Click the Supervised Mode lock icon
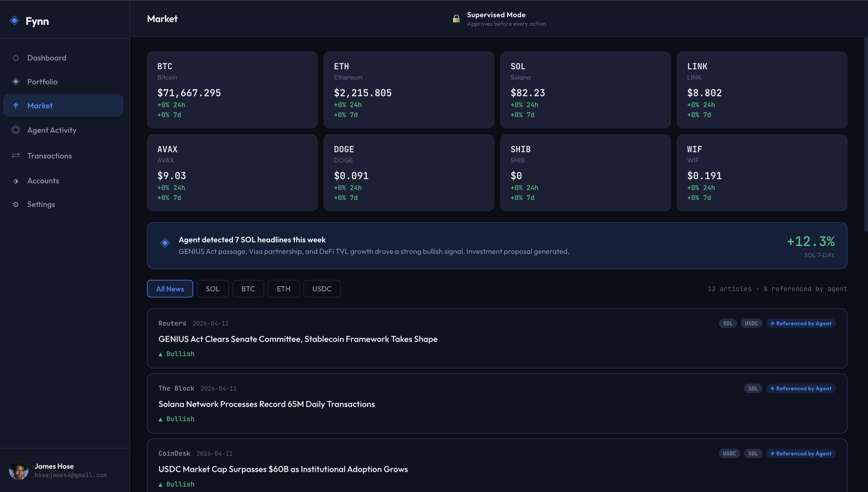This screenshot has height=492, width=868. pos(456,18)
